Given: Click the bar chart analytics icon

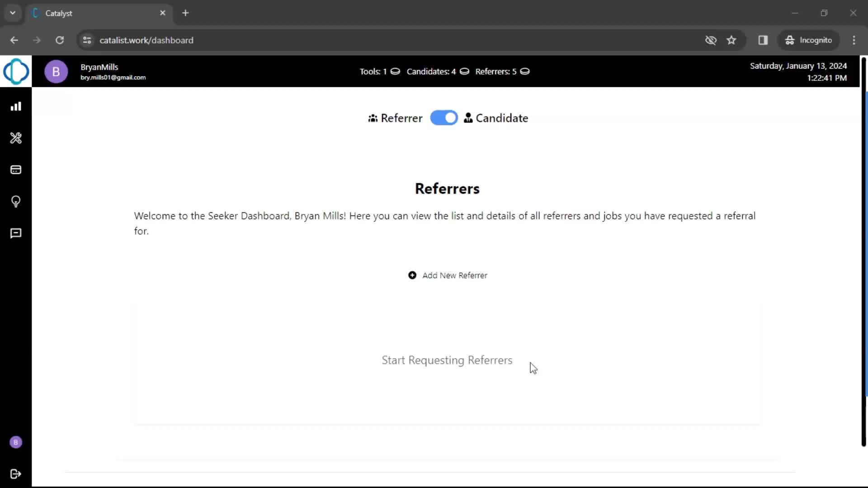Looking at the screenshot, I should (x=16, y=106).
